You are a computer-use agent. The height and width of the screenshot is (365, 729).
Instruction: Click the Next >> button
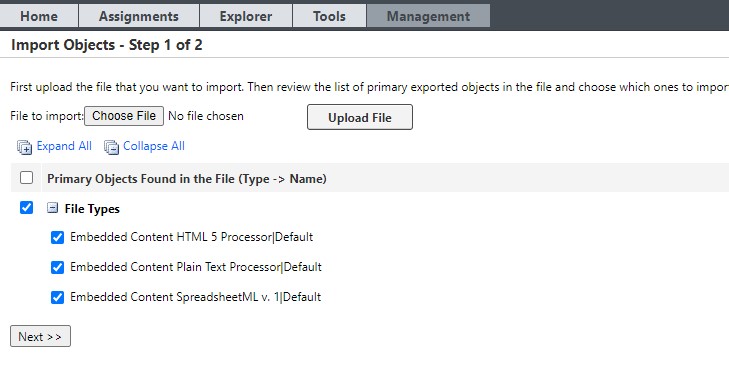[x=40, y=336]
